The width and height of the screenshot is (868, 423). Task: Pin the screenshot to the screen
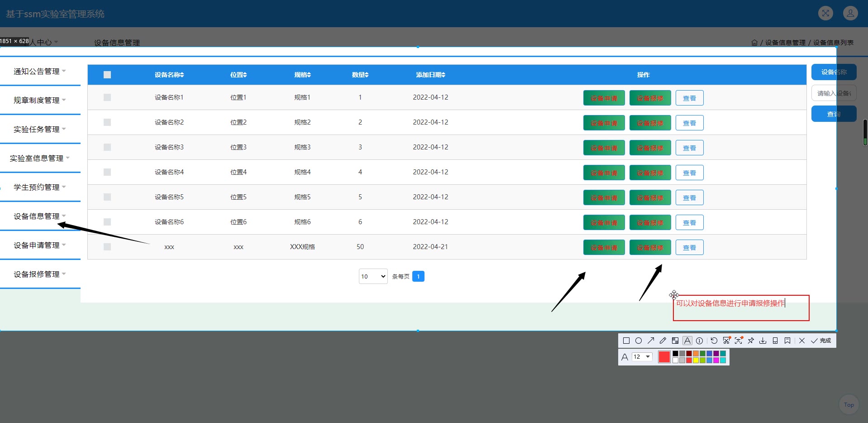pos(751,341)
